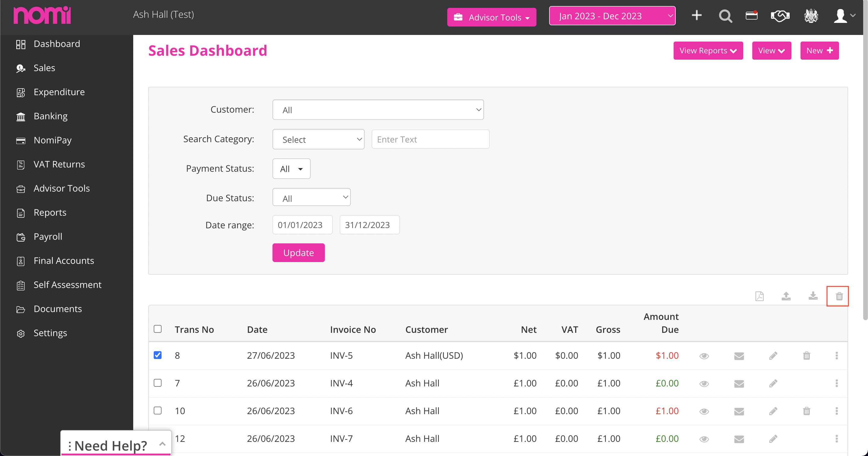Open the Due Status dropdown
Screen dimensions: 868x456
coord(311,197)
